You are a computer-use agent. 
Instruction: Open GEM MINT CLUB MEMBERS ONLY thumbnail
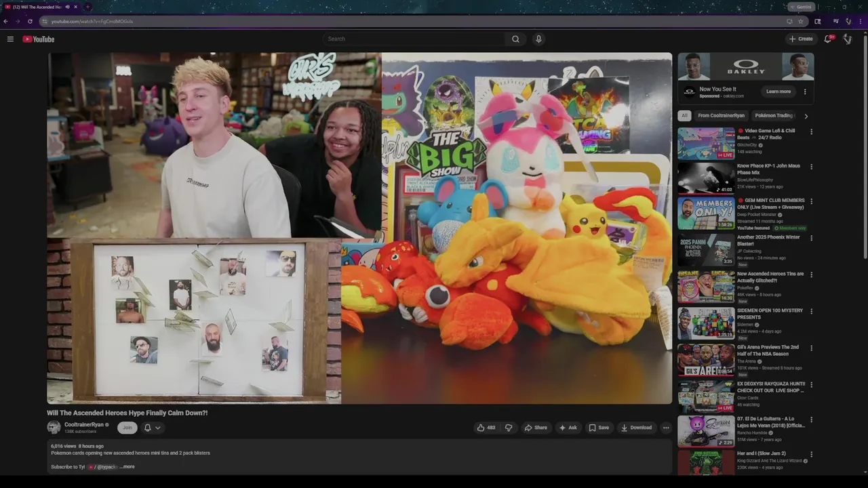(706, 213)
